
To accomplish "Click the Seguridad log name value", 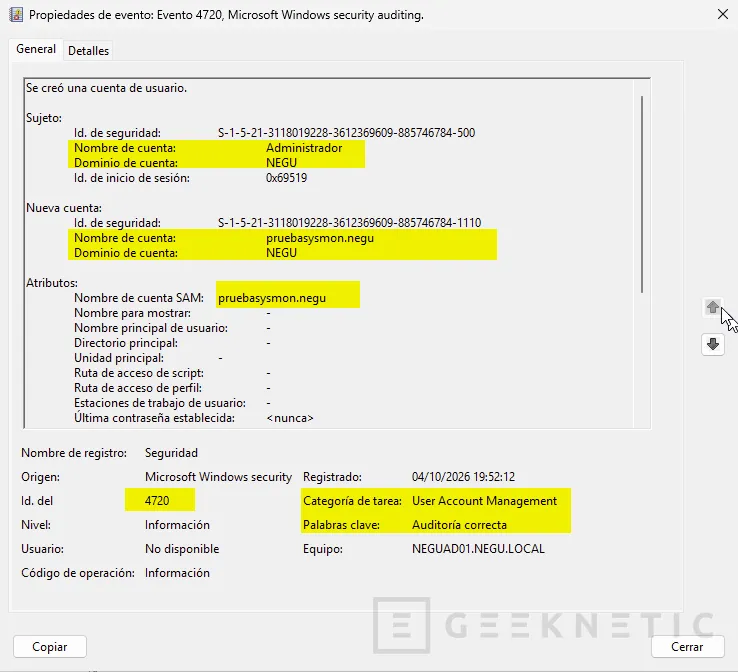I will point(171,453).
